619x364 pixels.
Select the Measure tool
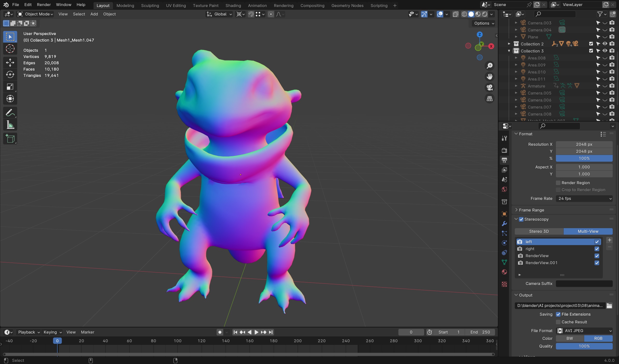pyautogui.click(x=10, y=125)
